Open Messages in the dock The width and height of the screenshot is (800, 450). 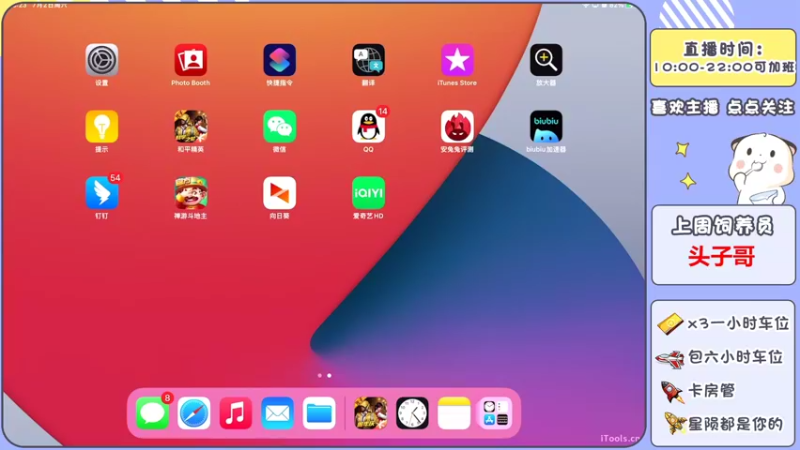(152, 413)
